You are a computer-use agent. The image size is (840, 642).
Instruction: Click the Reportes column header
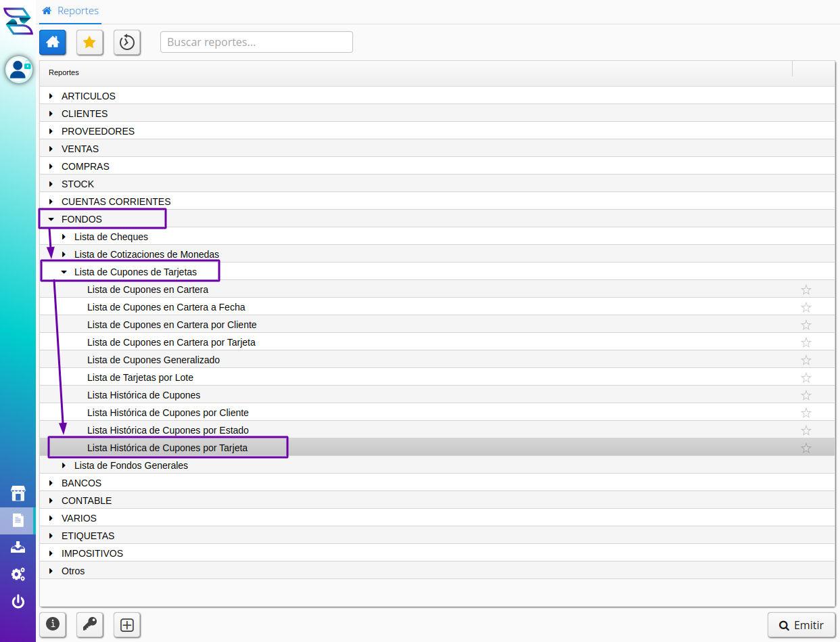pyautogui.click(x=416, y=72)
